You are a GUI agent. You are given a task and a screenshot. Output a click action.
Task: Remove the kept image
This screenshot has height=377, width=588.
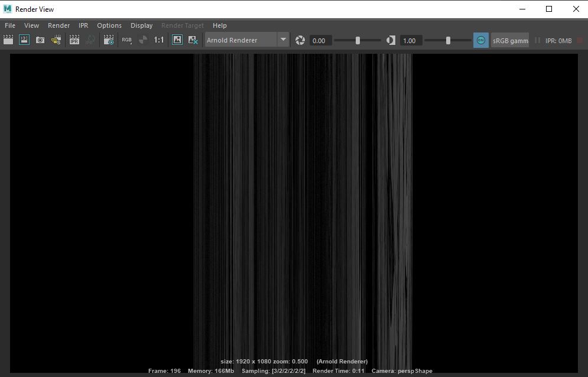[193, 40]
